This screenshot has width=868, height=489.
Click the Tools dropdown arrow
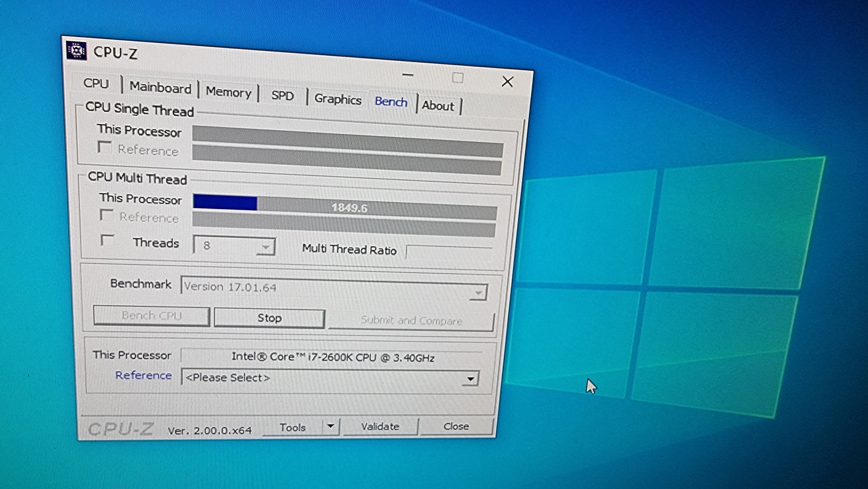(330, 427)
